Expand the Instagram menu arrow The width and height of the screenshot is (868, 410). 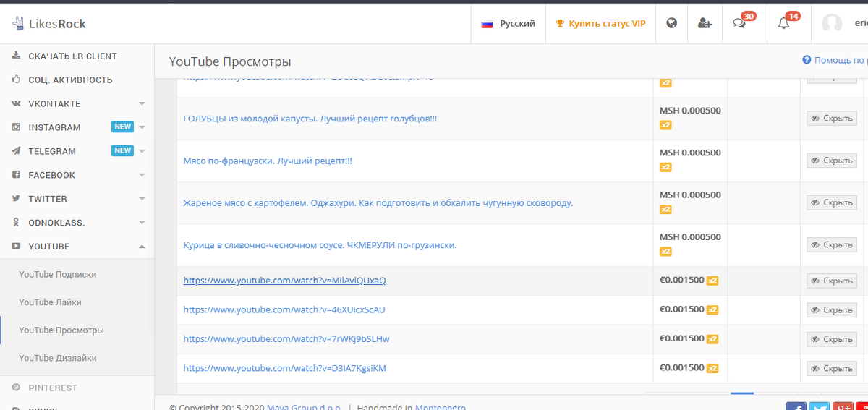[142, 128]
